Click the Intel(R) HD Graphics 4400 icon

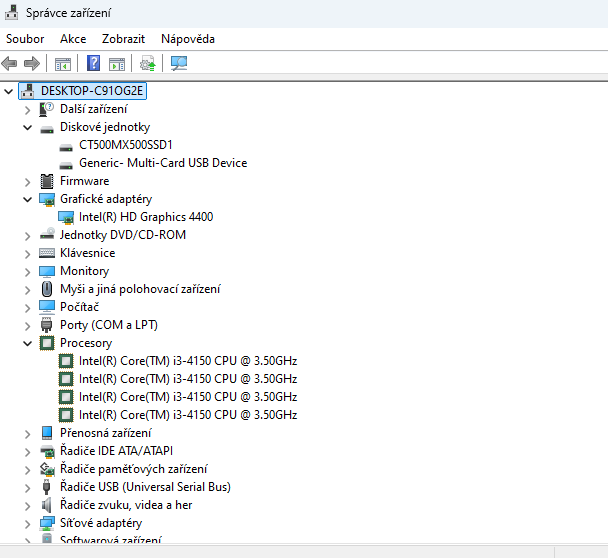[x=66, y=218]
